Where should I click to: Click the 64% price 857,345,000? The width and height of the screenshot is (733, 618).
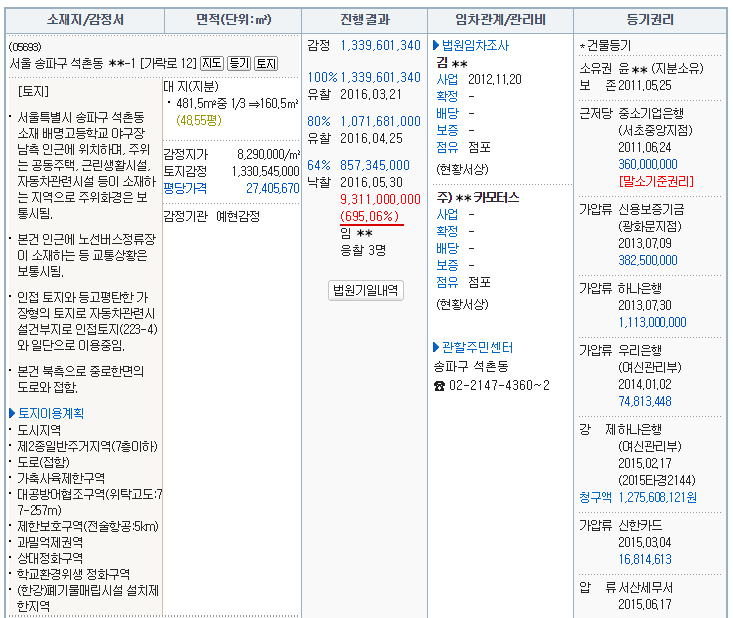click(375, 165)
